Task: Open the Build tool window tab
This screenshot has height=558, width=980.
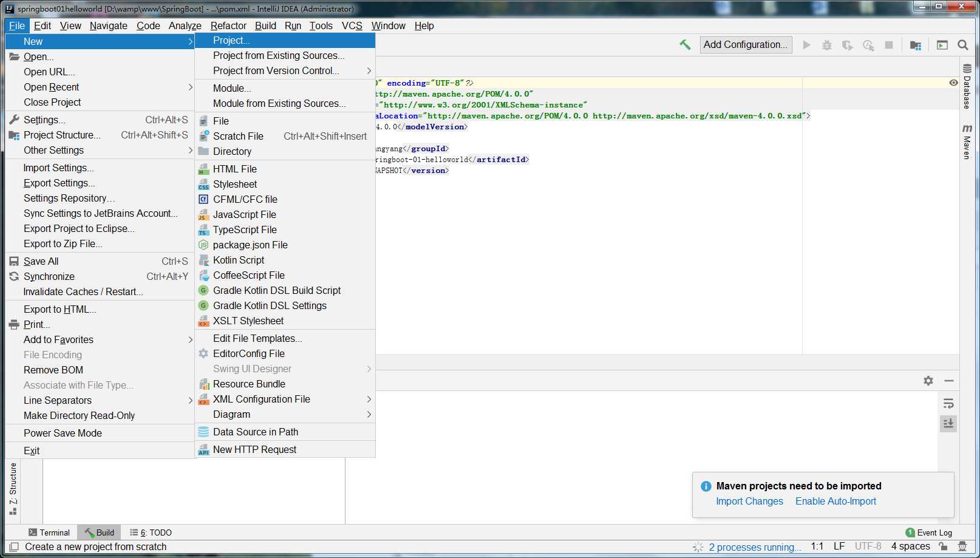Action: click(100, 532)
